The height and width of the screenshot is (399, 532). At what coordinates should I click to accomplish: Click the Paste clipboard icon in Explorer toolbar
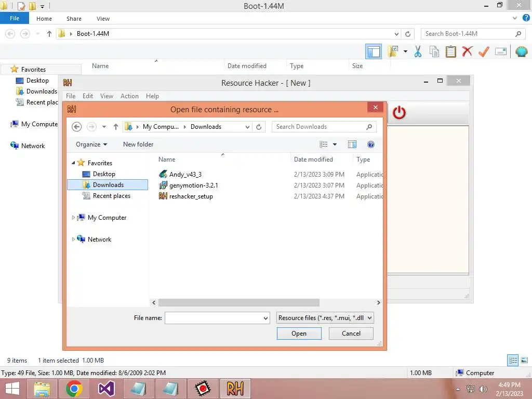click(x=450, y=51)
